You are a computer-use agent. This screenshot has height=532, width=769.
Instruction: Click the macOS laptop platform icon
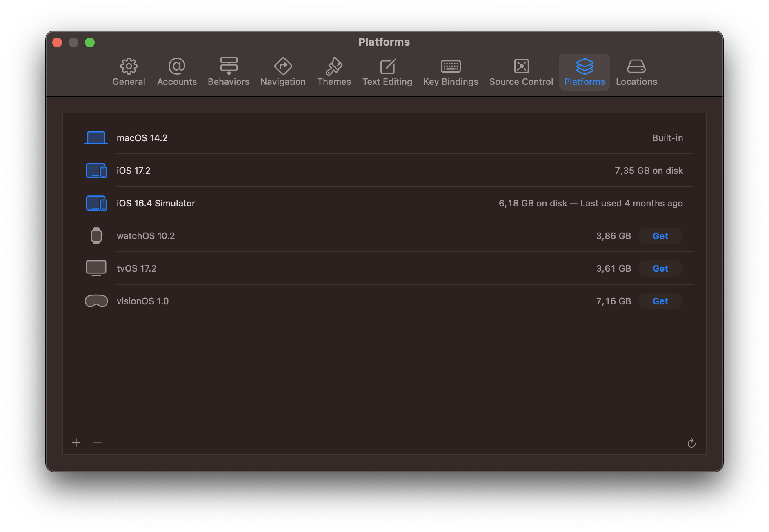[96, 137]
